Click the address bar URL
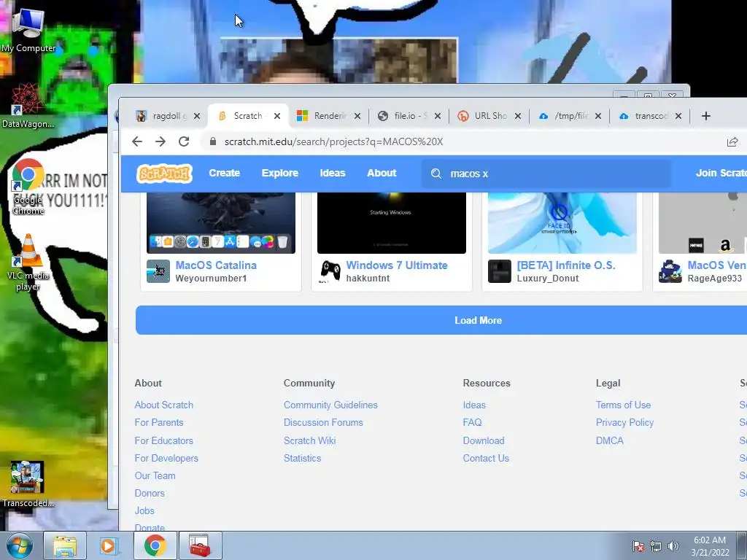The height and width of the screenshot is (560, 747). coord(333,142)
